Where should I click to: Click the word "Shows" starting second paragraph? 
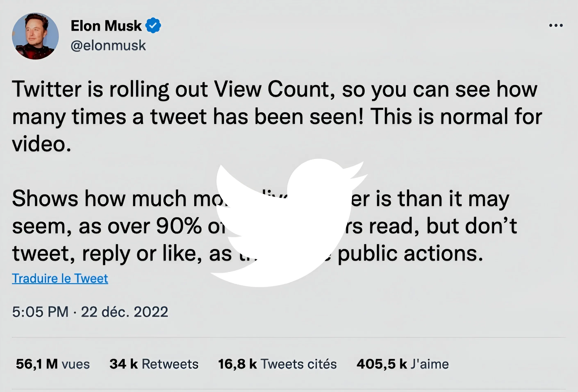click(x=45, y=199)
